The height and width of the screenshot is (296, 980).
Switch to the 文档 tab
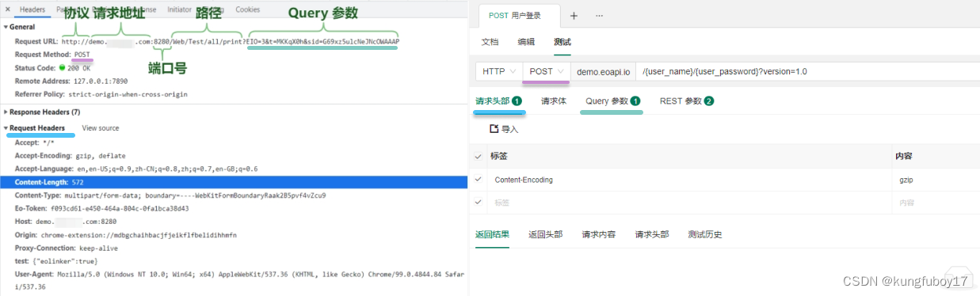pyautogui.click(x=490, y=42)
